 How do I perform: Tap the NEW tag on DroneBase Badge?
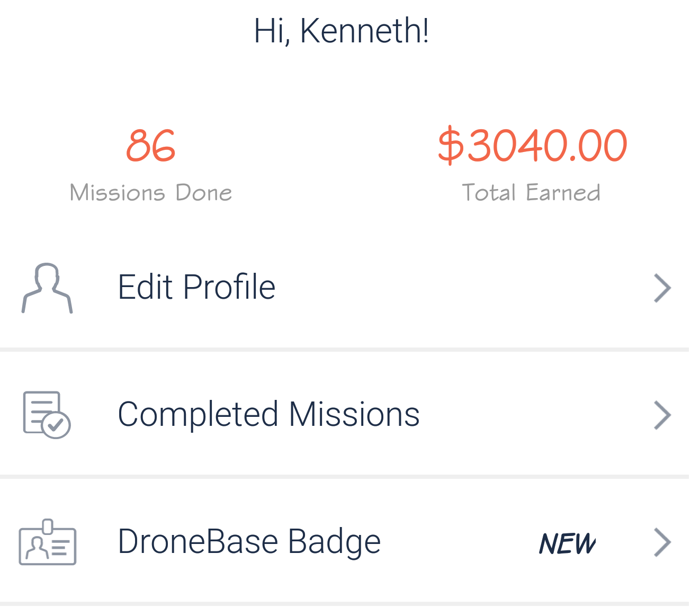568,543
